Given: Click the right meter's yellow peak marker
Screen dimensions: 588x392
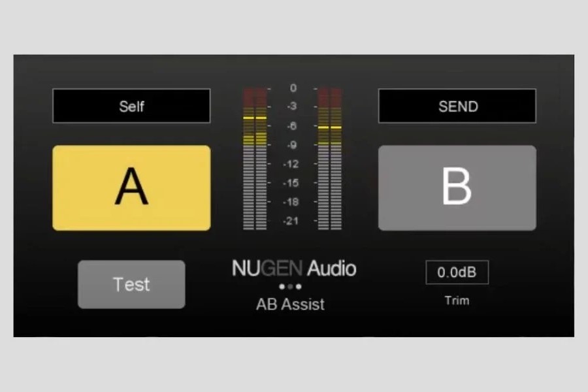Looking at the screenshot, I should point(329,127).
